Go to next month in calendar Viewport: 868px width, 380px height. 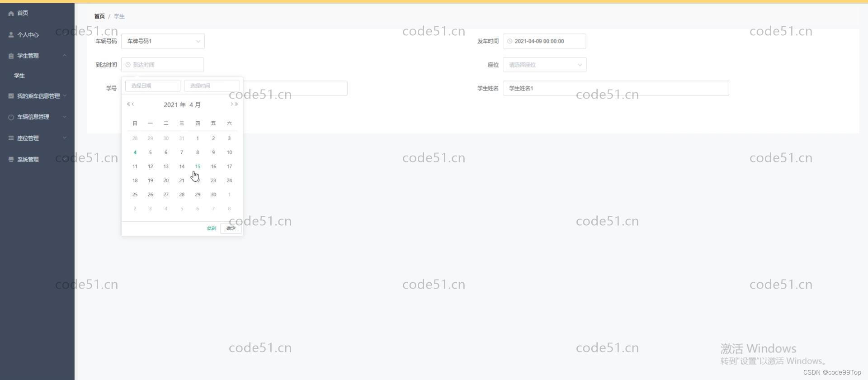(x=231, y=104)
